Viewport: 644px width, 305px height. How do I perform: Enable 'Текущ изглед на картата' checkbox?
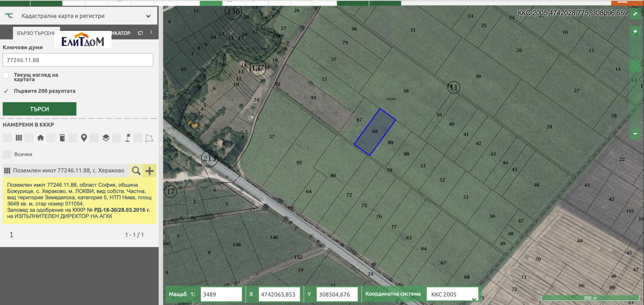pos(6,76)
